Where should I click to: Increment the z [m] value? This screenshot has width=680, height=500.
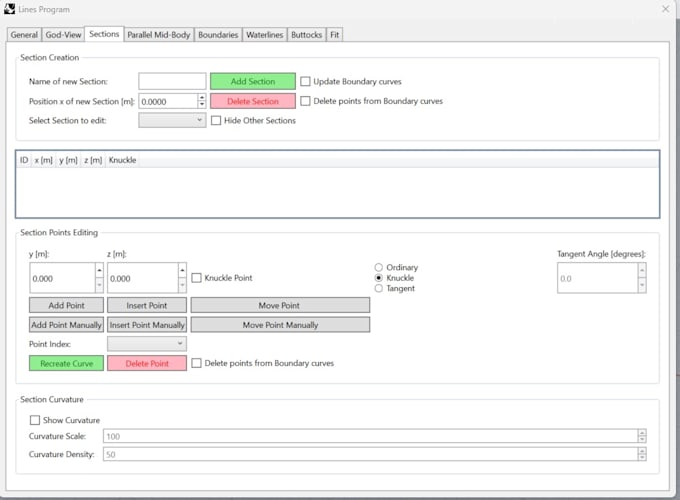[x=182, y=270]
